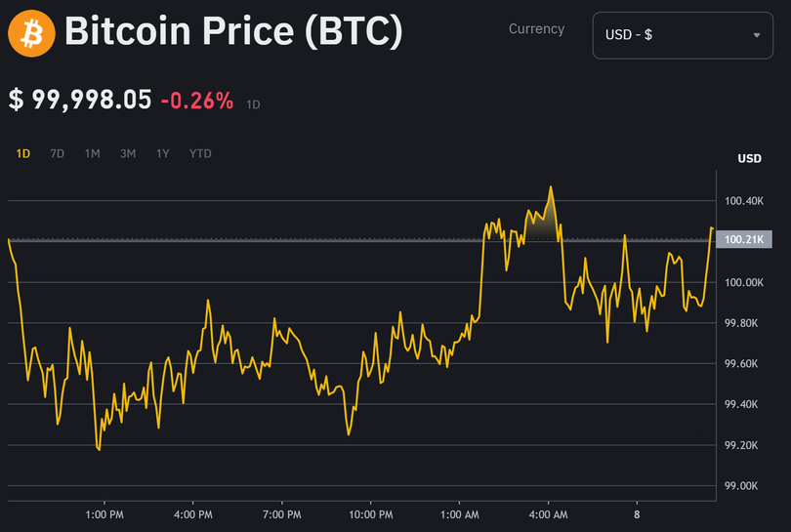
Task: Click the $ 99,998.05 price value
Action: pos(80,100)
